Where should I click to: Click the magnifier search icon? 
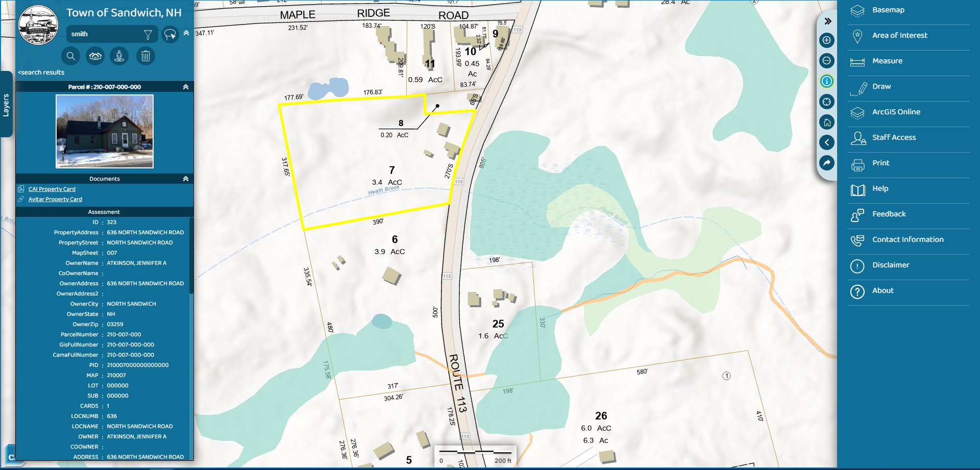pyautogui.click(x=71, y=56)
